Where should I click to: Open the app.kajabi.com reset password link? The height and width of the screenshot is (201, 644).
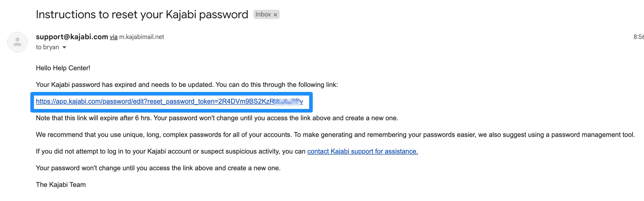pyautogui.click(x=169, y=102)
